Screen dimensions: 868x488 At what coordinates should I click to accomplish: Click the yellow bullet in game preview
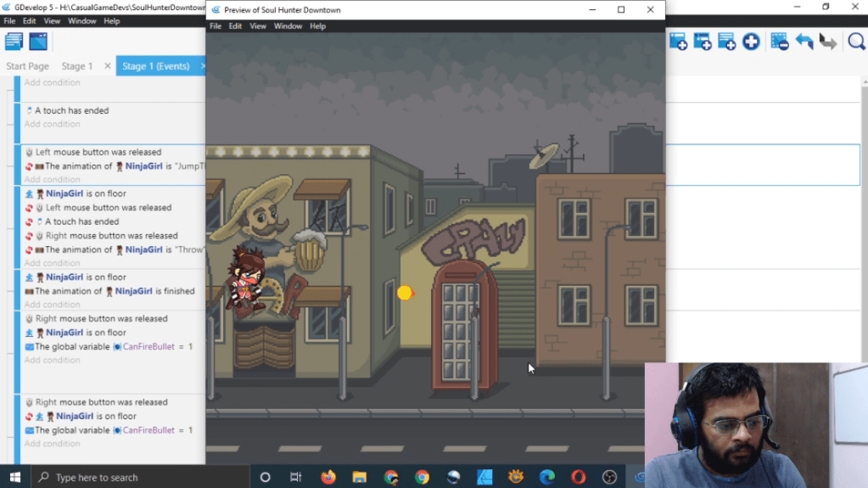(406, 293)
